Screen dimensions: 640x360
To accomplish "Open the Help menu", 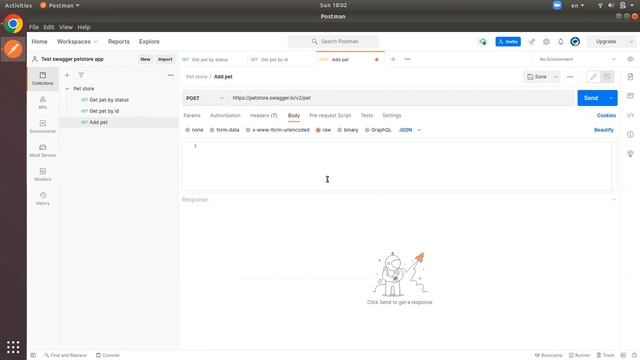I will pos(84,27).
